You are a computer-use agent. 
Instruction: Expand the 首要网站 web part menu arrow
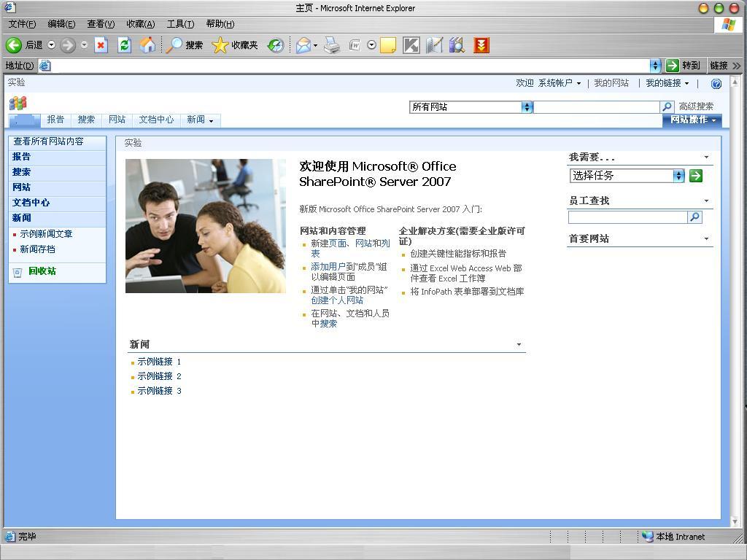(706, 238)
